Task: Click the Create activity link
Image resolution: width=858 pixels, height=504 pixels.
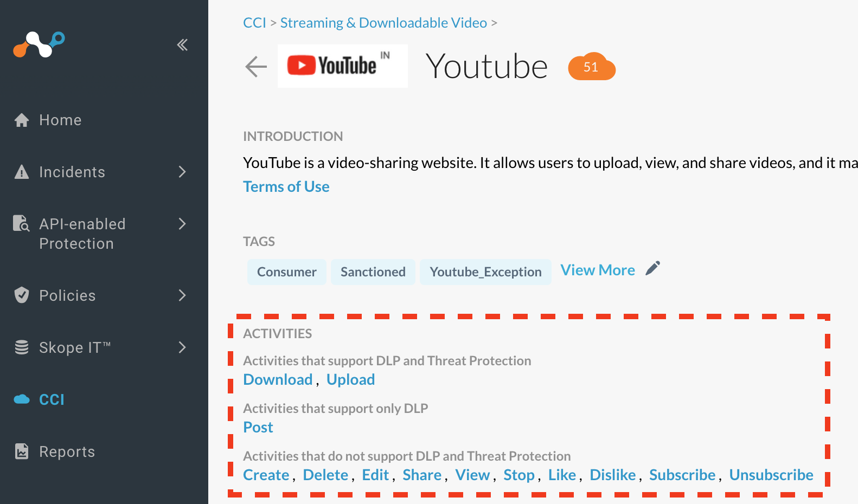Action: point(266,475)
